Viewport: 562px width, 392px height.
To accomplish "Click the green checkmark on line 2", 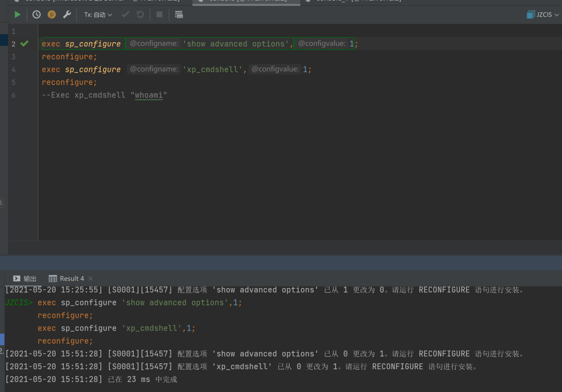I will click(24, 44).
